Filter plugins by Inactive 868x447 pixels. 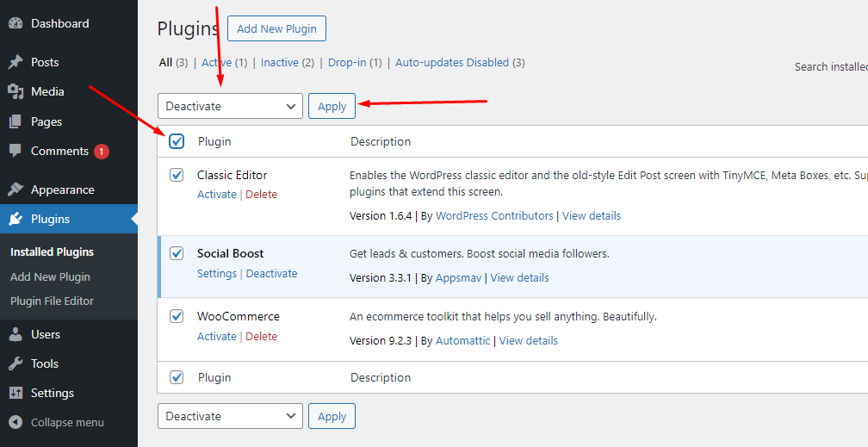[x=280, y=63]
